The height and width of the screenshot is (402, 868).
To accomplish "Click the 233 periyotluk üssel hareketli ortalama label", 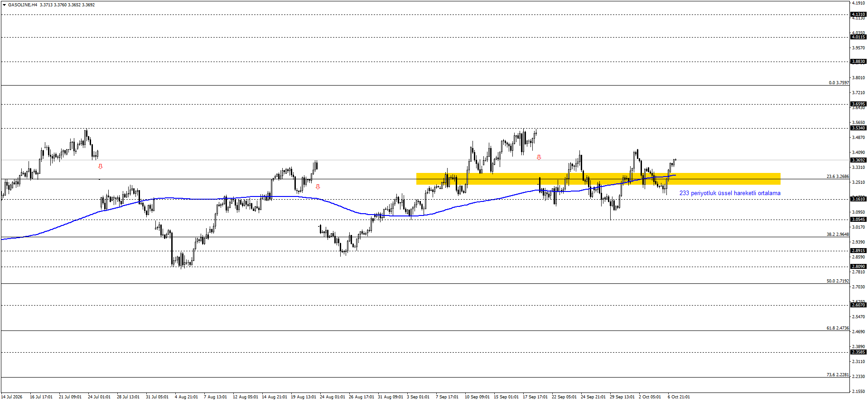I will pos(730,193).
